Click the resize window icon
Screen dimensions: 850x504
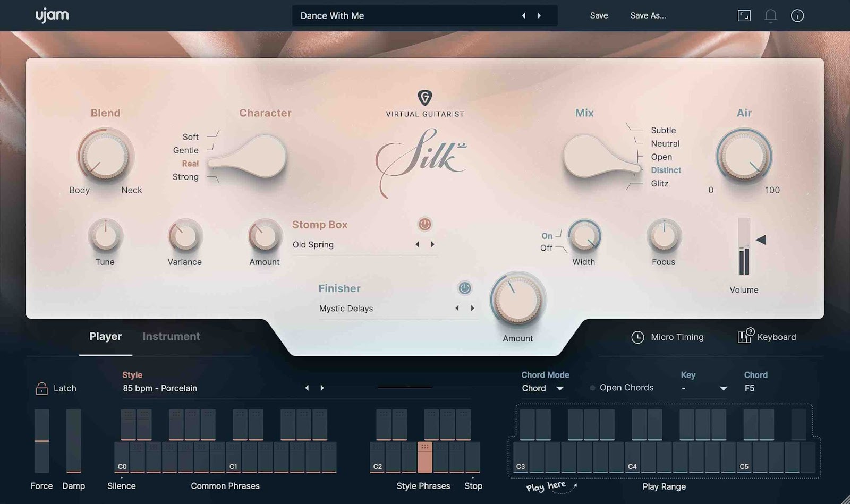[x=744, y=15]
